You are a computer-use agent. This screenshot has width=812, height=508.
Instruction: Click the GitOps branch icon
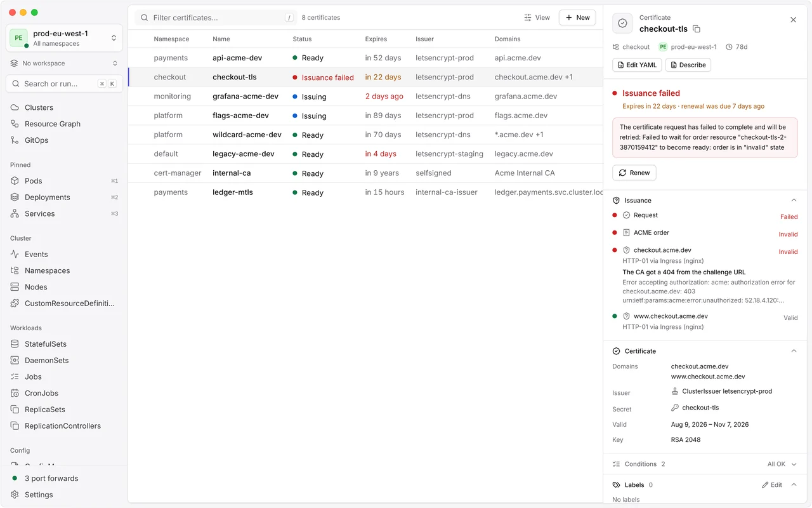pyautogui.click(x=15, y=140)
